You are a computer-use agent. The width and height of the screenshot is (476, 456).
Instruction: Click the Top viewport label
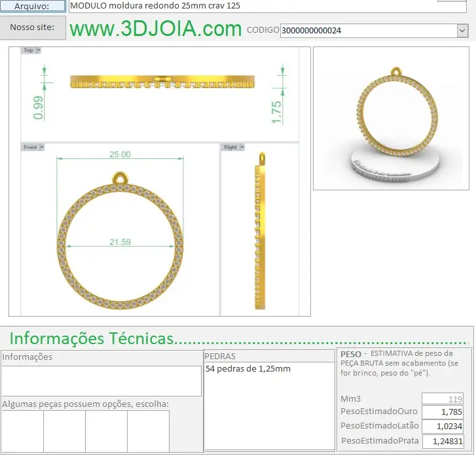pyautogui.click(x=29, y=50)
